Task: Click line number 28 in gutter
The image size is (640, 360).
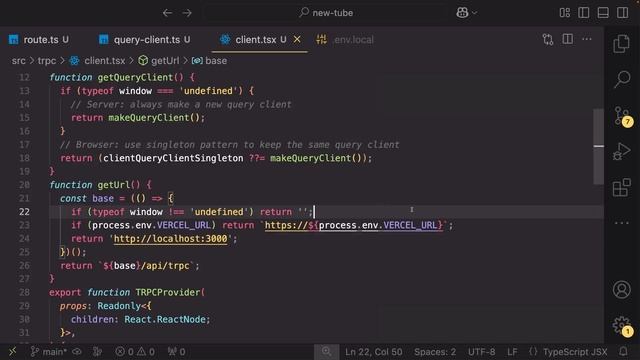Action: [x=24, y=292]
